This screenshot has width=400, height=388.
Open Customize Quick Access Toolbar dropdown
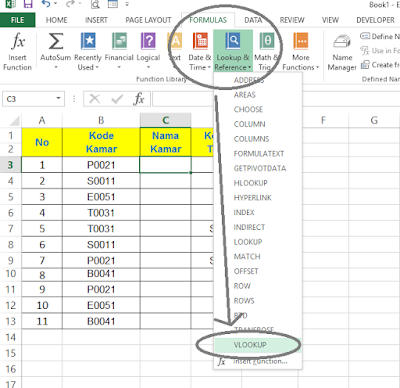[127, 4]
